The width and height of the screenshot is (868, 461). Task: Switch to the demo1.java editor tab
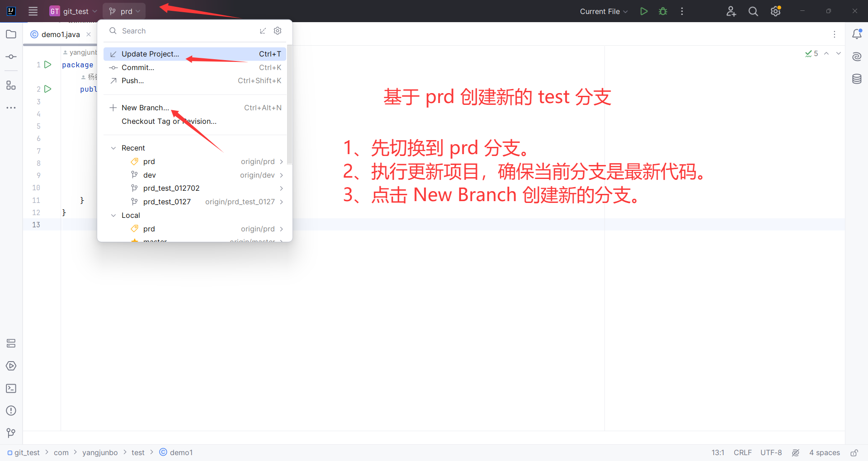(x=59, y=34)
